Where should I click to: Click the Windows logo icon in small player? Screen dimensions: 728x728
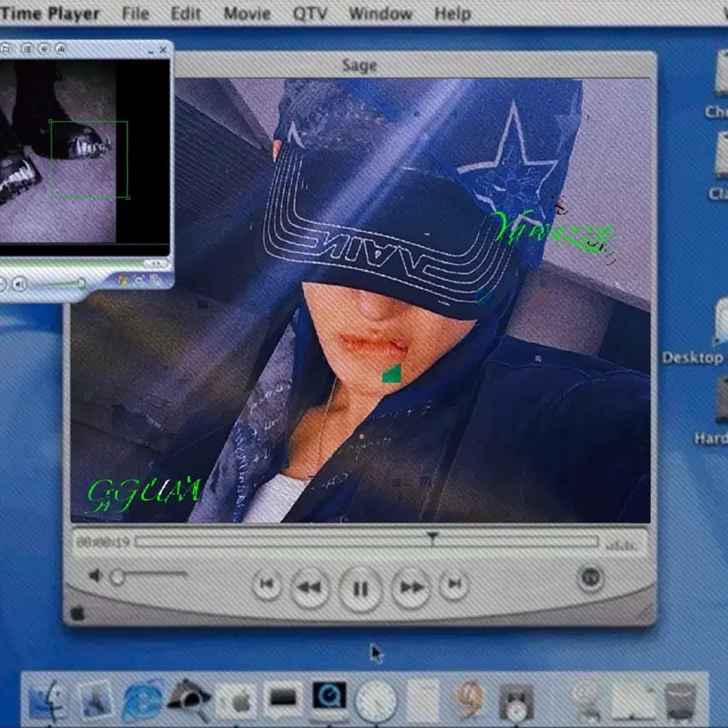[x=122, y=280]
